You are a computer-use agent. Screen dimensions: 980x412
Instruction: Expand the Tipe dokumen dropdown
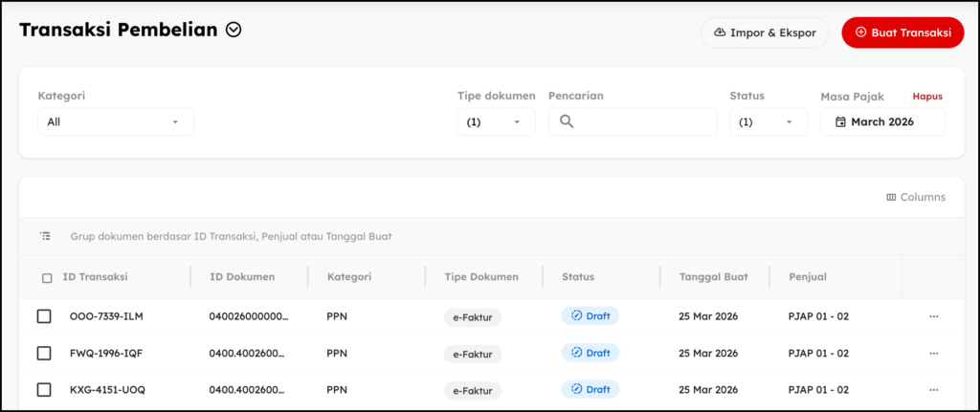pos(495,122)
